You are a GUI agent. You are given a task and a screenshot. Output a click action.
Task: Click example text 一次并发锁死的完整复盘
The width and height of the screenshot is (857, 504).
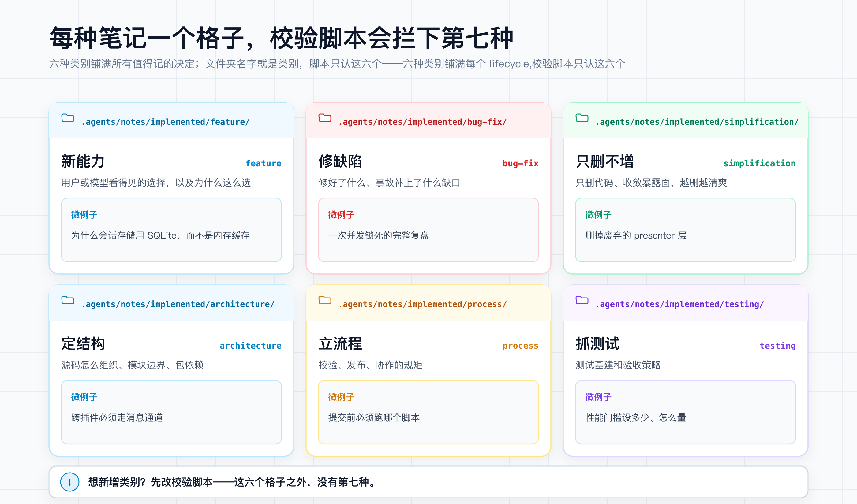click(379, 235)
